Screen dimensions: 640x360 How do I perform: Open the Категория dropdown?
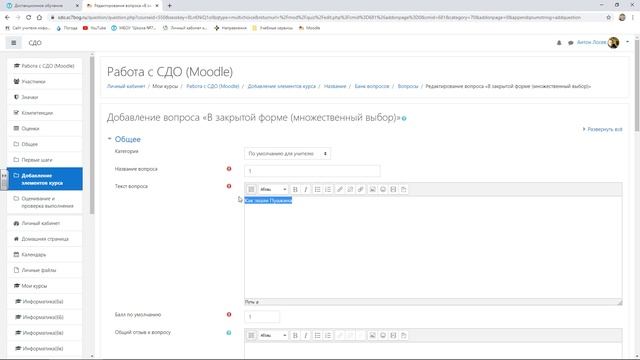pyautogui.click(x=287, y=153)
